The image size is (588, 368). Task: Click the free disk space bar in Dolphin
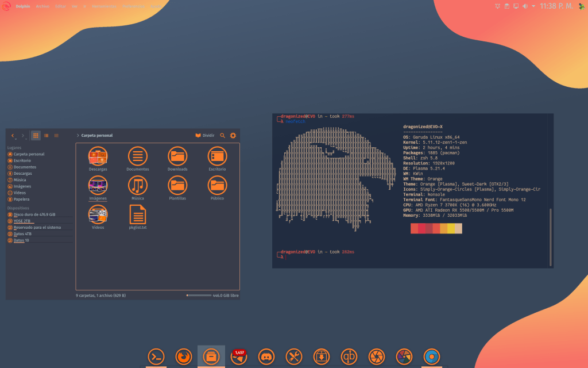(x=199, y=296)
